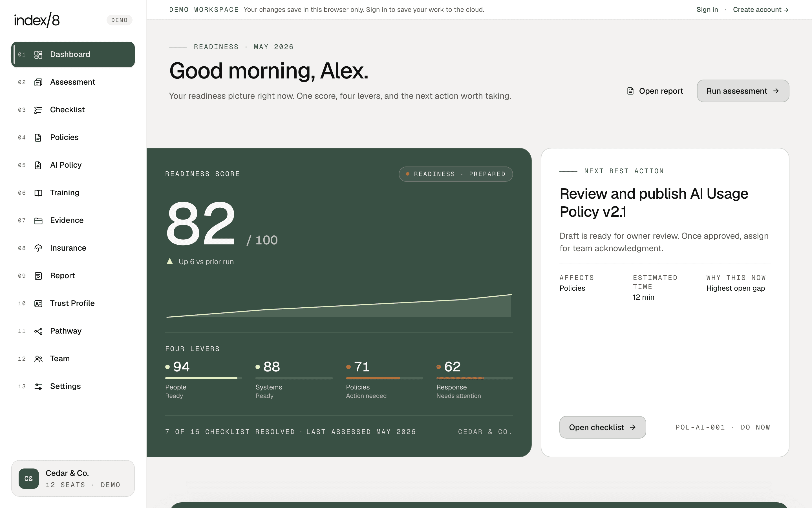The width and height of the screenshot is (812, 508).
Task: Navigate to Policies page
Action: [73, 137]
